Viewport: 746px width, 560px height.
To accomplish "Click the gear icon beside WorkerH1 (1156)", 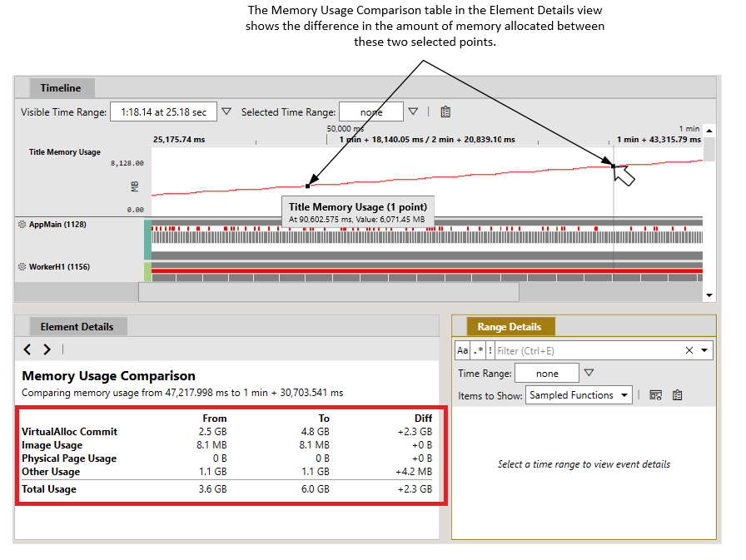I will 22,267.
